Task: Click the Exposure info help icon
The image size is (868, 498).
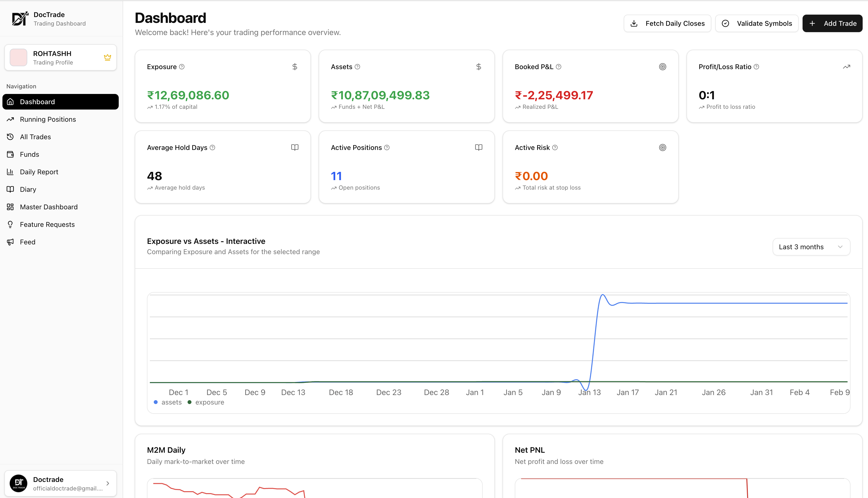Action: point(182,67)
